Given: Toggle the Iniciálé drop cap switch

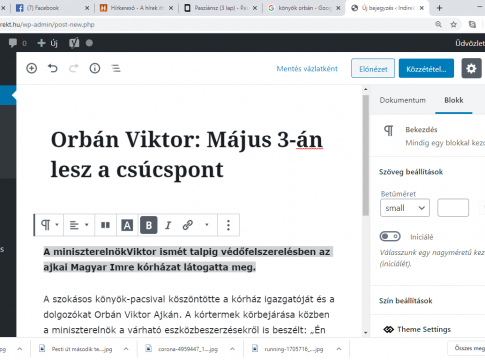Looking at the screenshot, I should click(x=390, y=236).
